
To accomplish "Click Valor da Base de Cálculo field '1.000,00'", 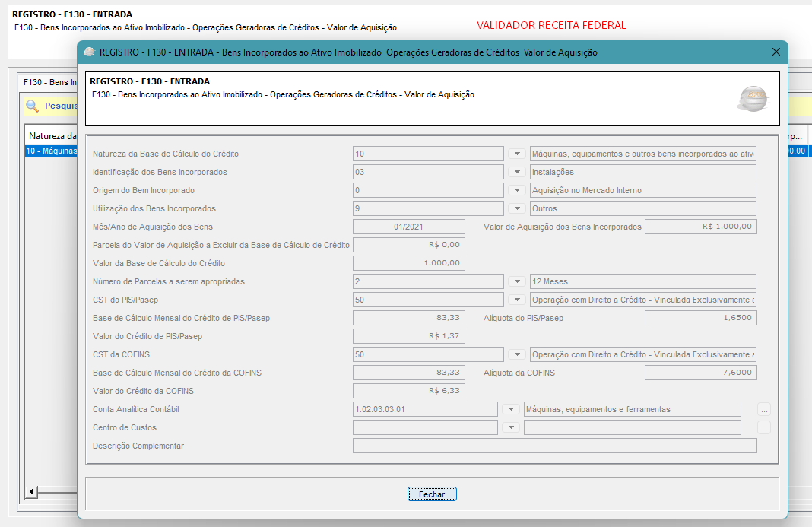I will coord(409,263).
